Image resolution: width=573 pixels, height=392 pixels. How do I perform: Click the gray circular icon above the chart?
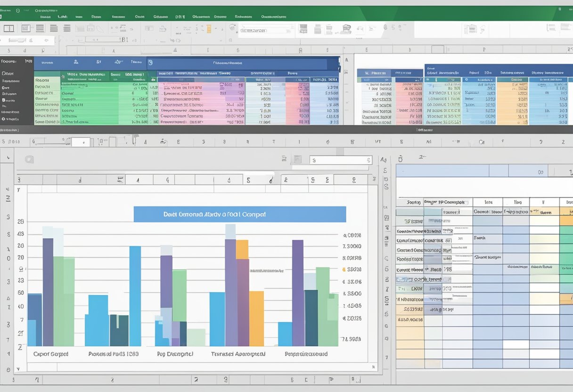coord(29,159)
